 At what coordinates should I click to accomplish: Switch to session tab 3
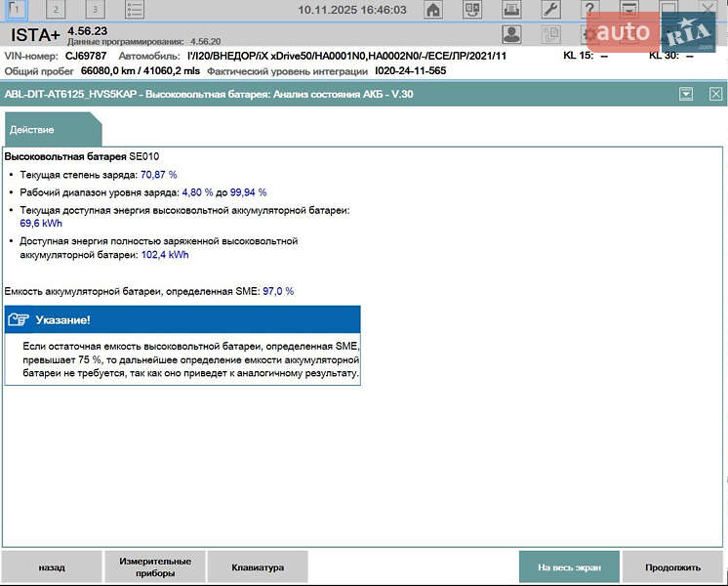point(95,10)
